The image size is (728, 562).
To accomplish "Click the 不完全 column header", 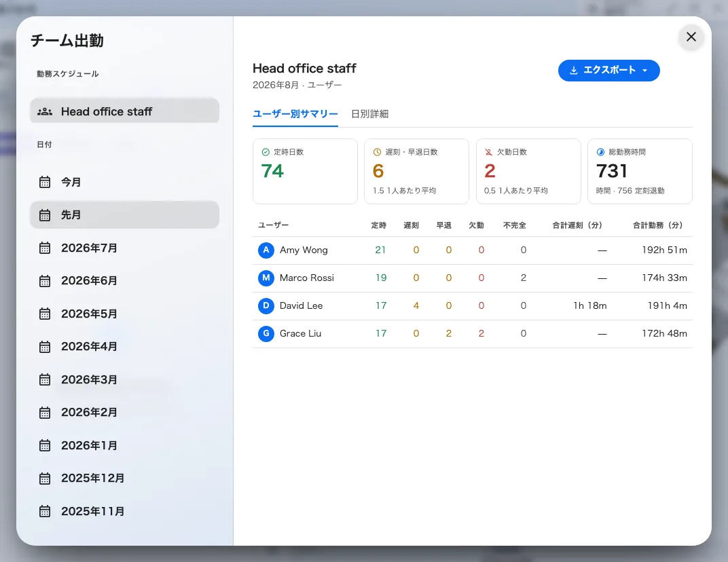I will click(x=515, y=225).
